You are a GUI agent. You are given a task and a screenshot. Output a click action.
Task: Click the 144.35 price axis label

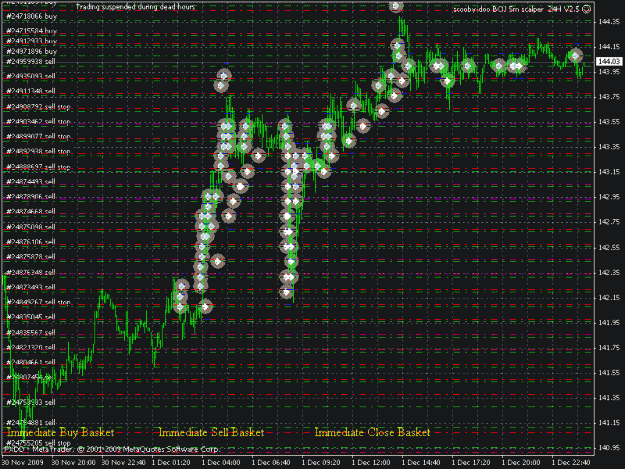pos(609,22)
